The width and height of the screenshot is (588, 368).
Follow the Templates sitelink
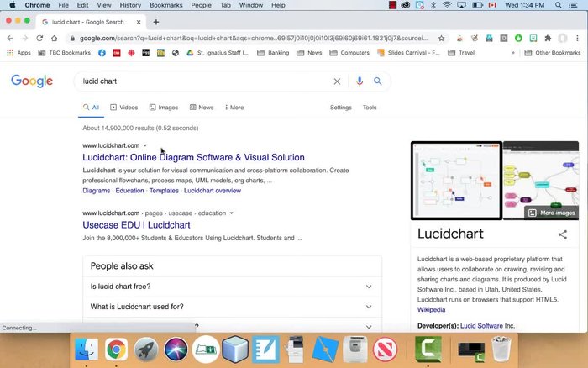tap(164, 191)
